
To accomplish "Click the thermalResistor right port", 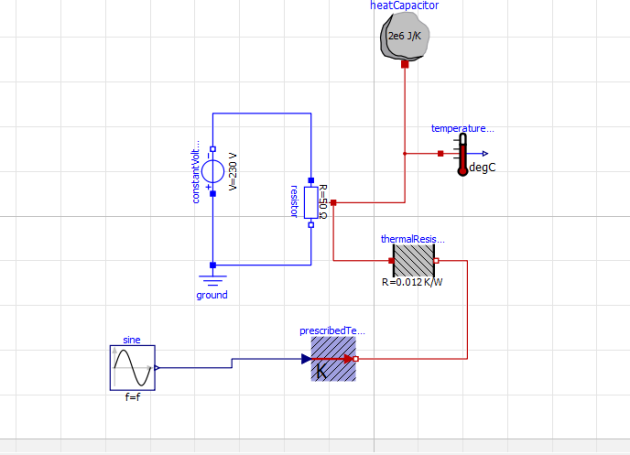I will [x=436, y=261].
